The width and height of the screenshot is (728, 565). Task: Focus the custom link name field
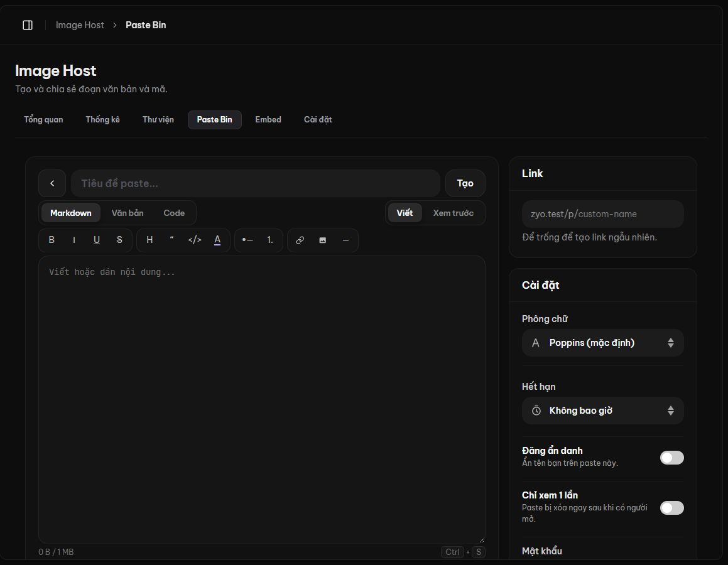602,214
